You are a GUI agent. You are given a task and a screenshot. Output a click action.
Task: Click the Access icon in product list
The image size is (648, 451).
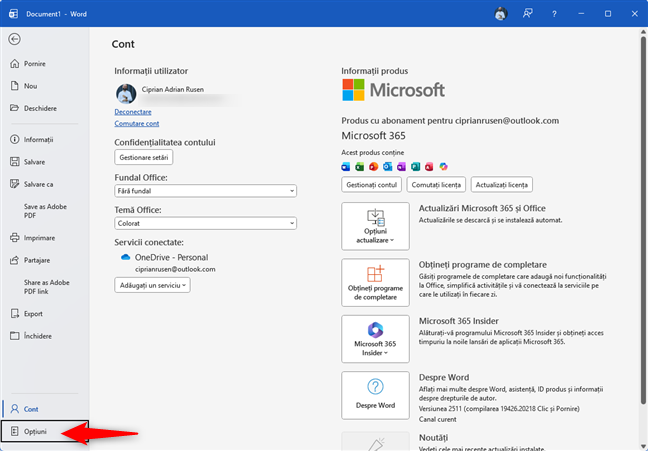(x=429, y=166)
